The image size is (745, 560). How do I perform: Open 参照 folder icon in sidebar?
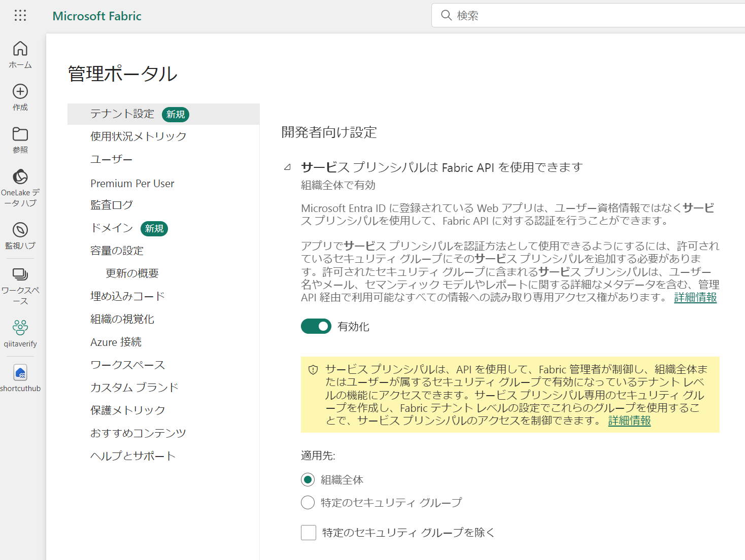(x=20, y=134)
